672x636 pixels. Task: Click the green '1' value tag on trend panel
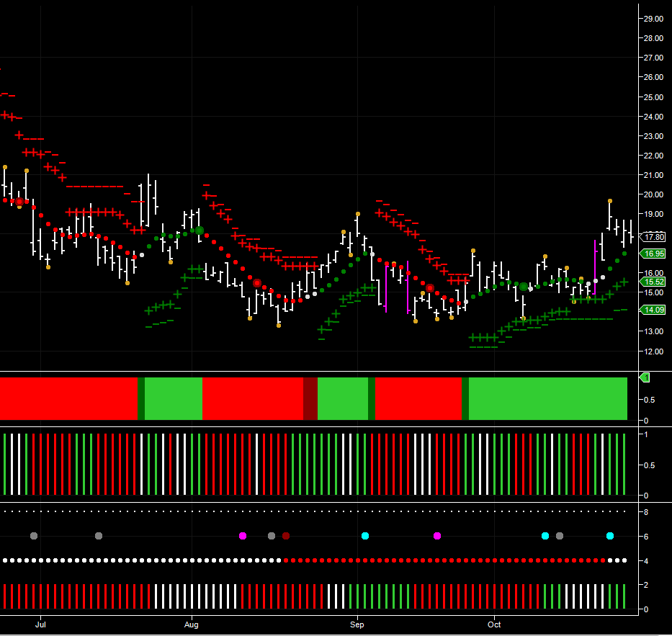tap(645, 377)
